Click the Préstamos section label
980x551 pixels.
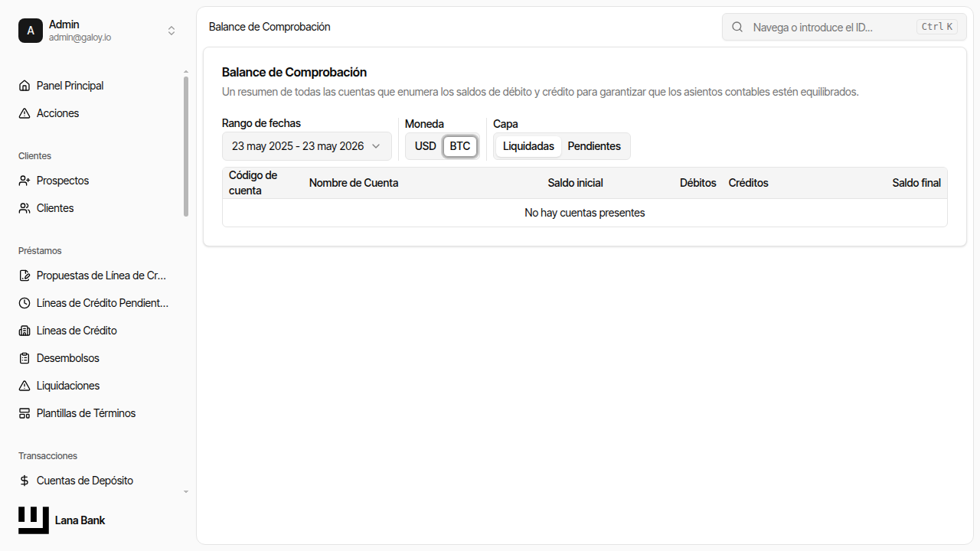(40, 251)
